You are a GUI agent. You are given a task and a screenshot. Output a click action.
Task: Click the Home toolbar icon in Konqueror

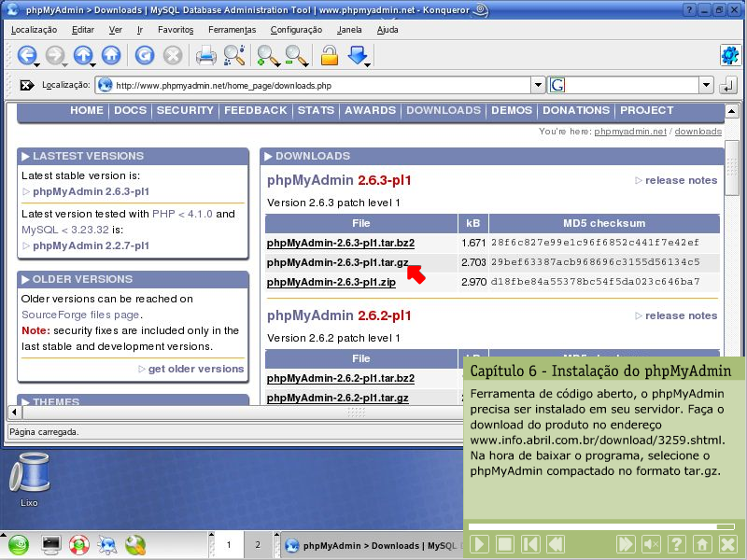113,55
